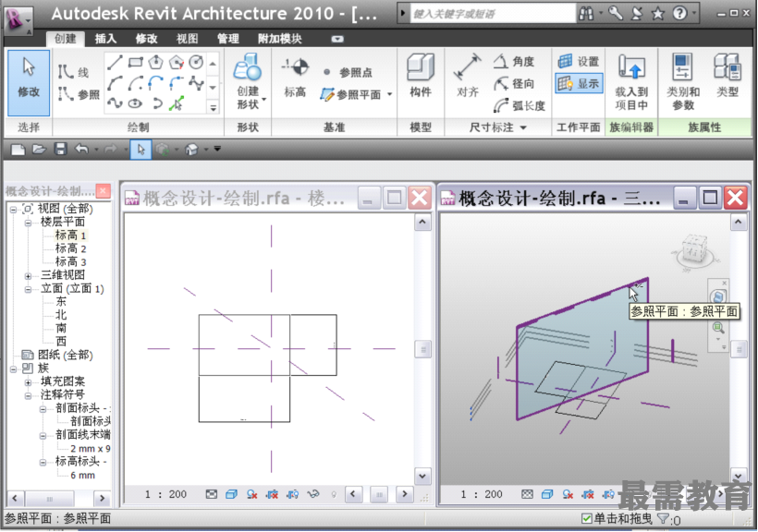Click the 1 : 200 scale in floor plan view
This screenshot has width=758, height=532.
pyautogui.click(x=165, y=494)
